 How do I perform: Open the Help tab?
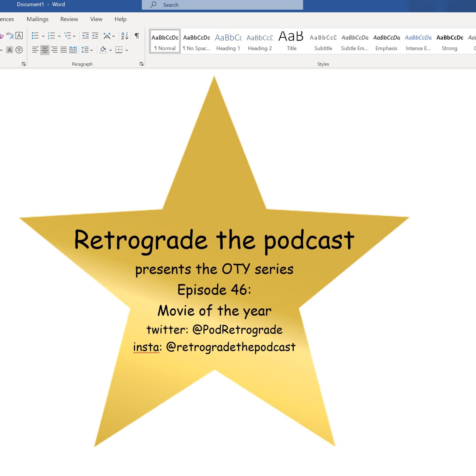tap(120, 19)
